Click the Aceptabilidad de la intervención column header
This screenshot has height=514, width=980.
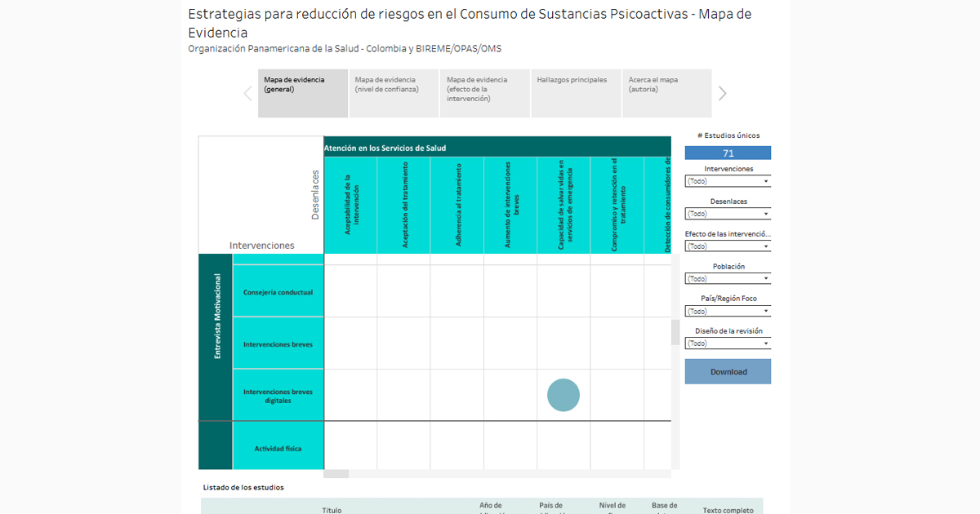pyautogui.click(x=350, y=205)
